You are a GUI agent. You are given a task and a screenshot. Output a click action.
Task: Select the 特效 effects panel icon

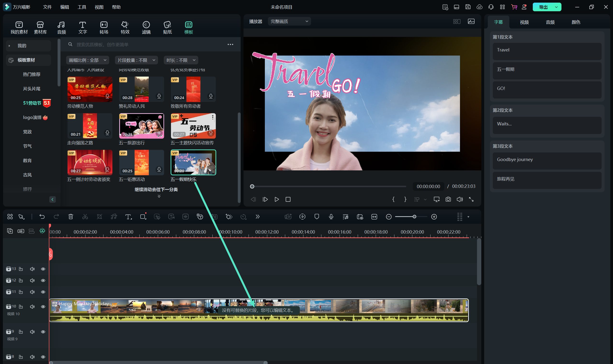pos(125,27)
